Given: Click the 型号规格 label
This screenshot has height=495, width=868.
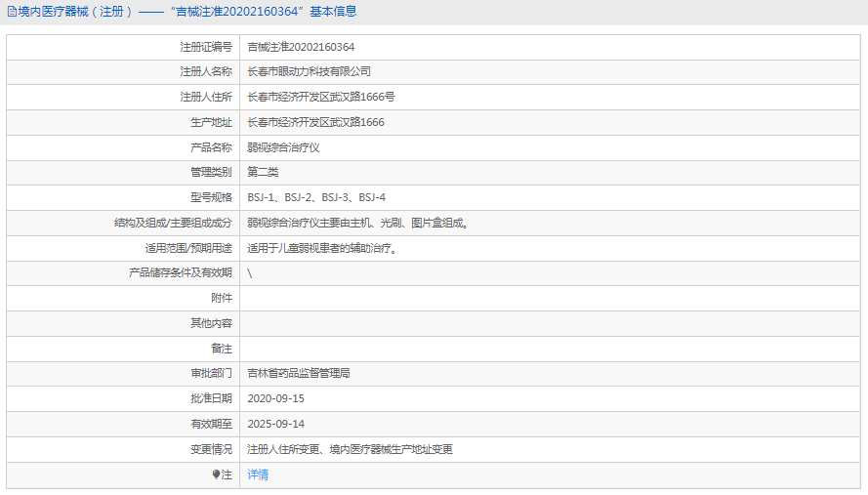Looking at the screenshot, I should click(x=212, y=197).
